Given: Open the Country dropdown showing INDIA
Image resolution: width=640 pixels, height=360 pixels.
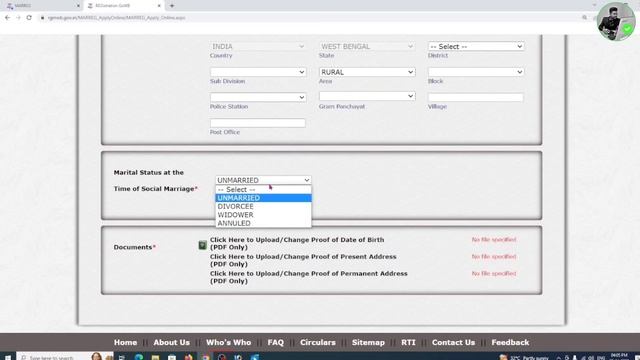Looking at the screenshot, I should [258, 47].
